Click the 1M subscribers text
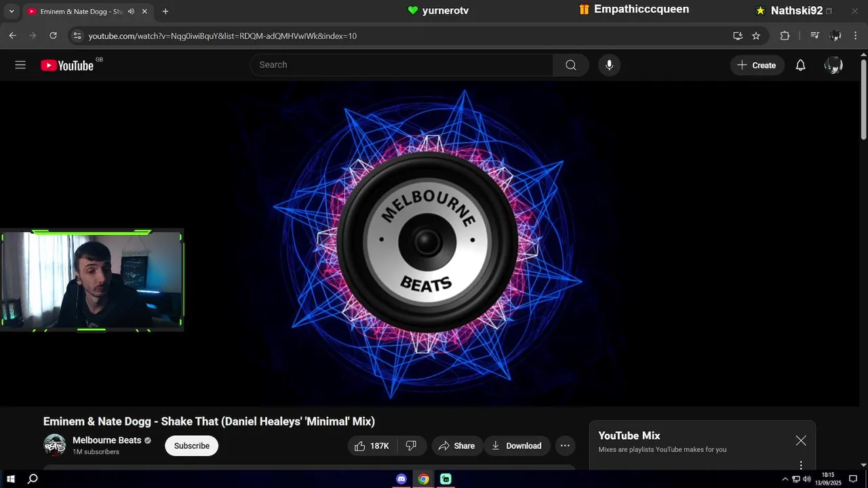The width and height of the screenshot is (868, 488). pyautogui.click(x=96, y=452)
